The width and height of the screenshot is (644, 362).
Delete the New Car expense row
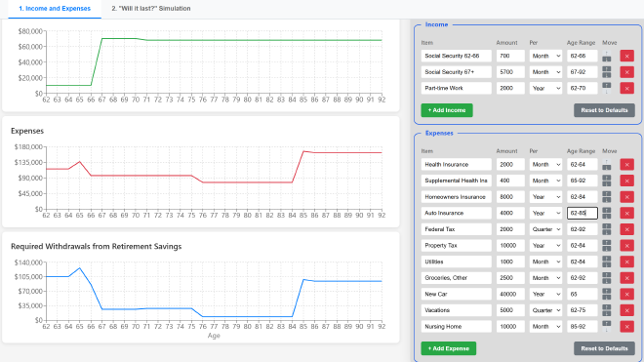click(626, 295)
